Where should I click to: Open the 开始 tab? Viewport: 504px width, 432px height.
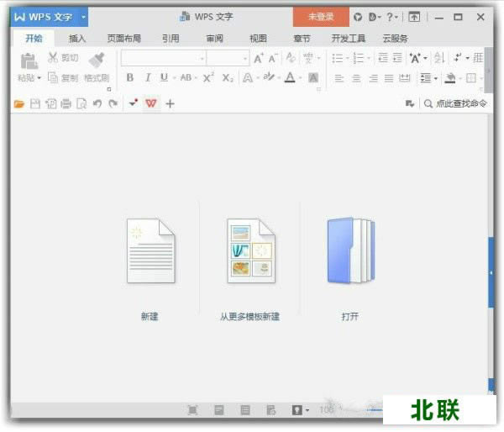click(x=34, y=39)
